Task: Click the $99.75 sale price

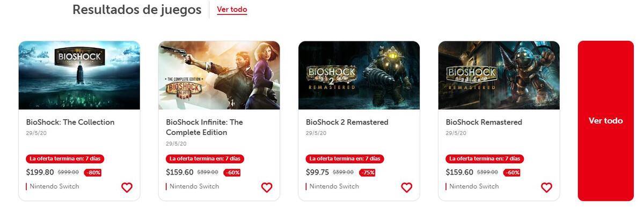Action: [318, 172]
